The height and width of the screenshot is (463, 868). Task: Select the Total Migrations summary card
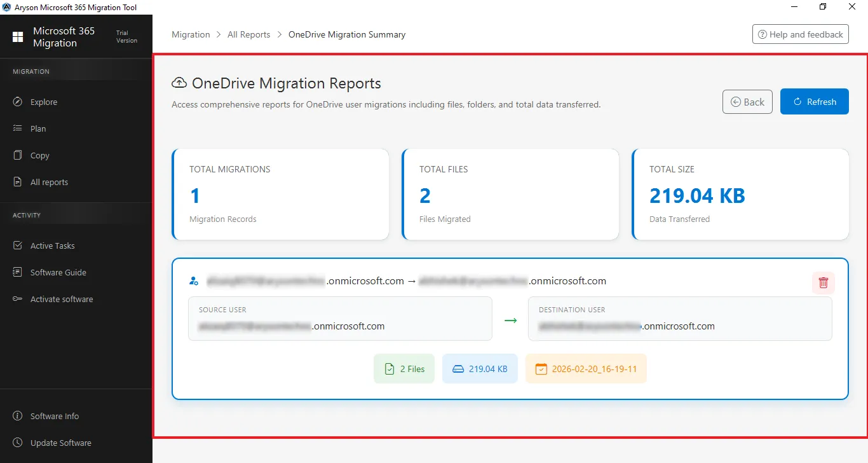click(x=280, y=195)
